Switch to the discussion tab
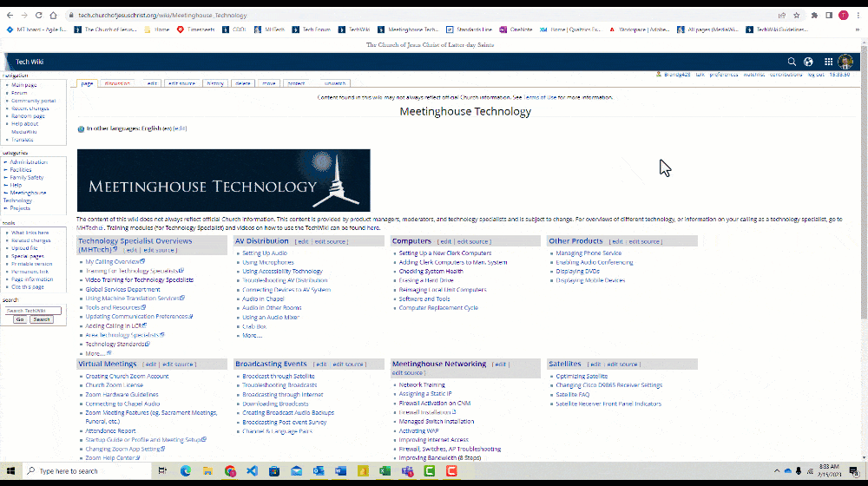This screenshot has width=868, height=486. 117,83
